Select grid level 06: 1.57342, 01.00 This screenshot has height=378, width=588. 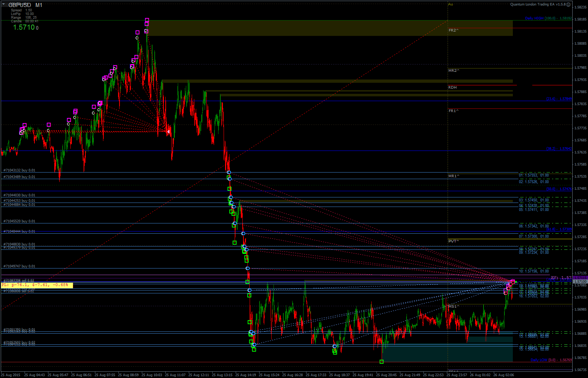coord(534,226)
